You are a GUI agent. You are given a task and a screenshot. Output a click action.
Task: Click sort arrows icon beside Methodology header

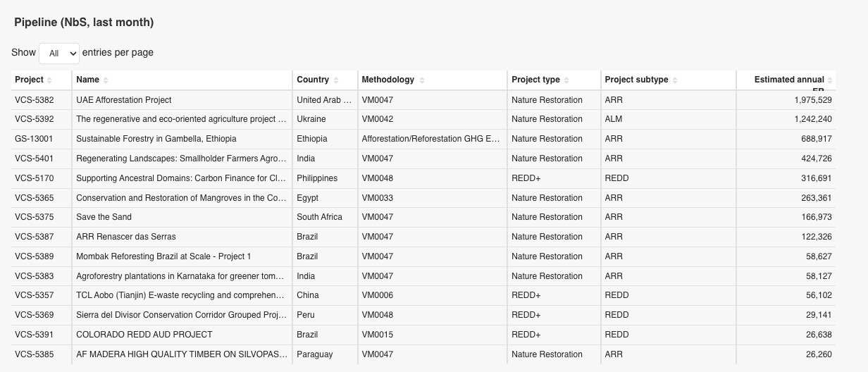pos(422,80)
